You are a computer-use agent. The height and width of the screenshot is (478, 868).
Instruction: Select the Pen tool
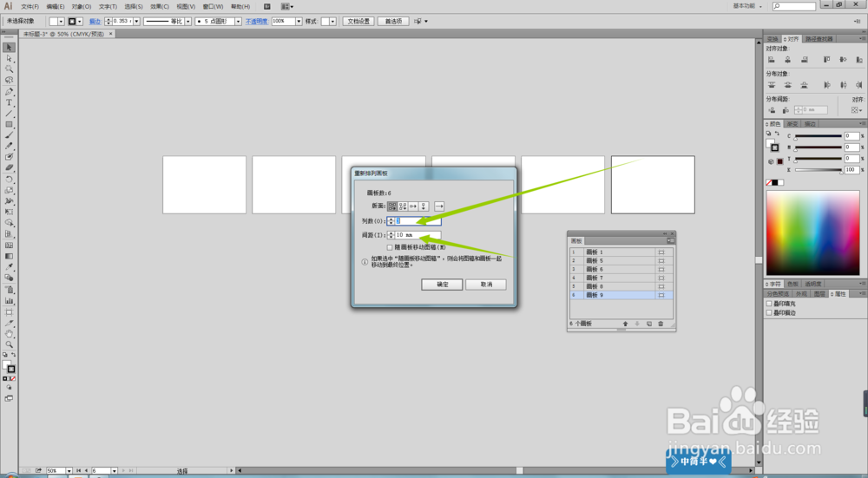click(x=9, y=91)
